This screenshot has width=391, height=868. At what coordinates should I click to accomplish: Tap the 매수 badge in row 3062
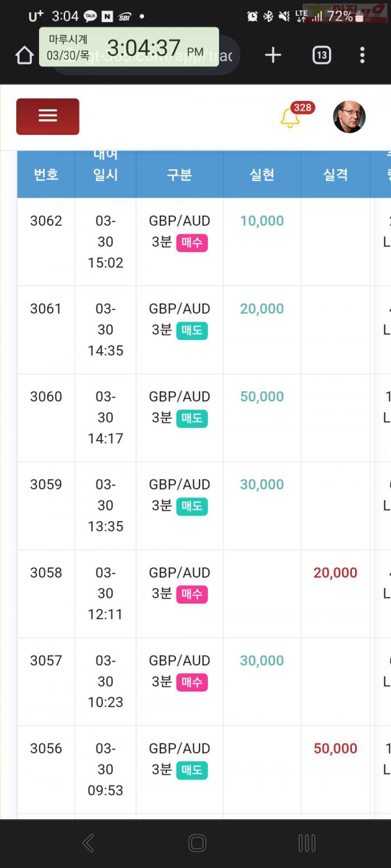[192, 243]
